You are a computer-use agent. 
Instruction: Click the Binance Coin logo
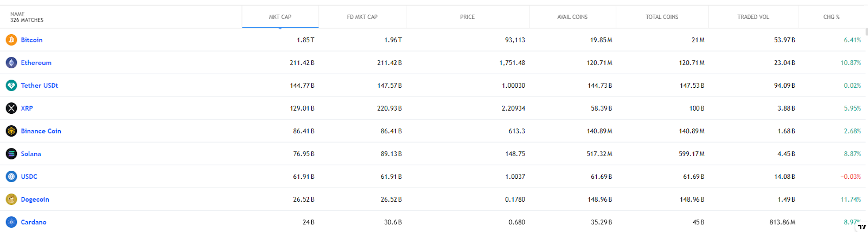tap(11, 131)
